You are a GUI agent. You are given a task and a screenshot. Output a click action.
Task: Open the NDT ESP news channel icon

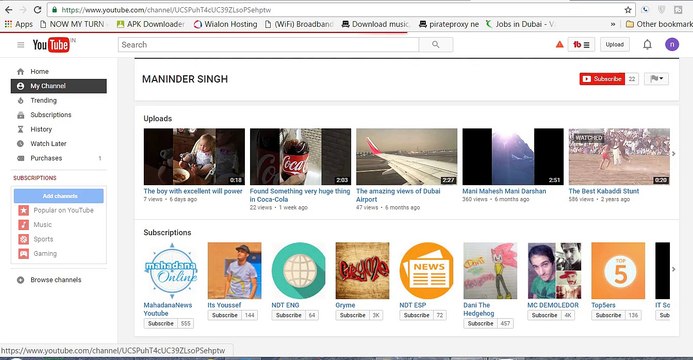(x=426, y=271)
